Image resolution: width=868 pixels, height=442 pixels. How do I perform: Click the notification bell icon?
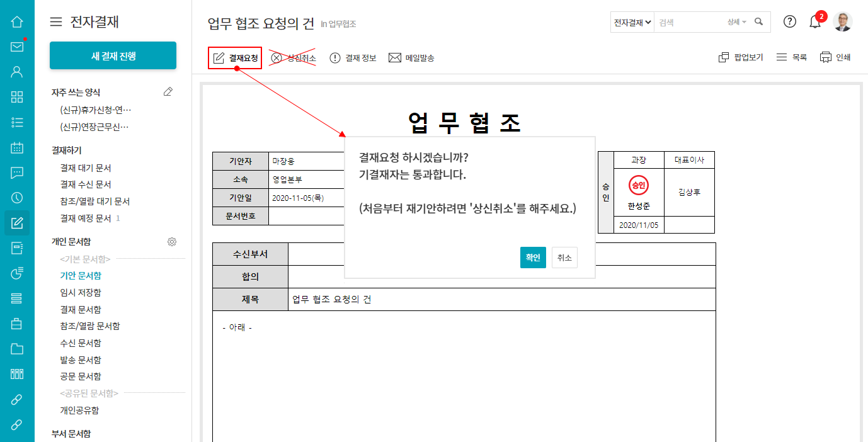815,22
